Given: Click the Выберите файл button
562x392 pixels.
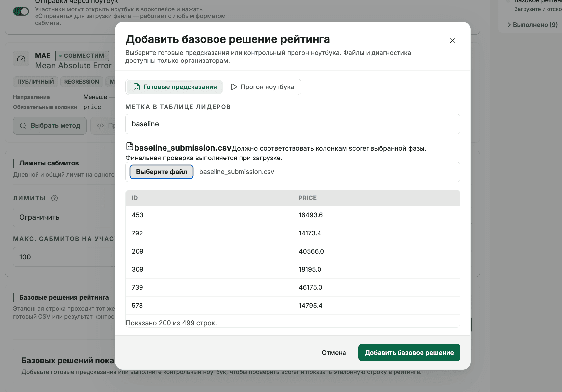Looking at the screenshot, I should [162, 172].
